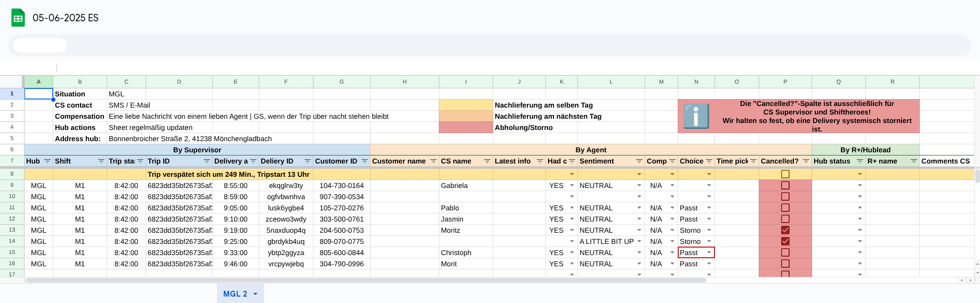Check Cancelled checkbox in Gabriela's row
Screen dimensions: 980x303
(785, 185)
